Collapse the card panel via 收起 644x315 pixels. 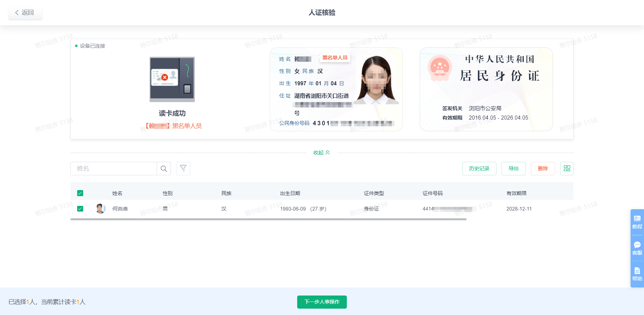pyautogui.click(x=322, y=152)
